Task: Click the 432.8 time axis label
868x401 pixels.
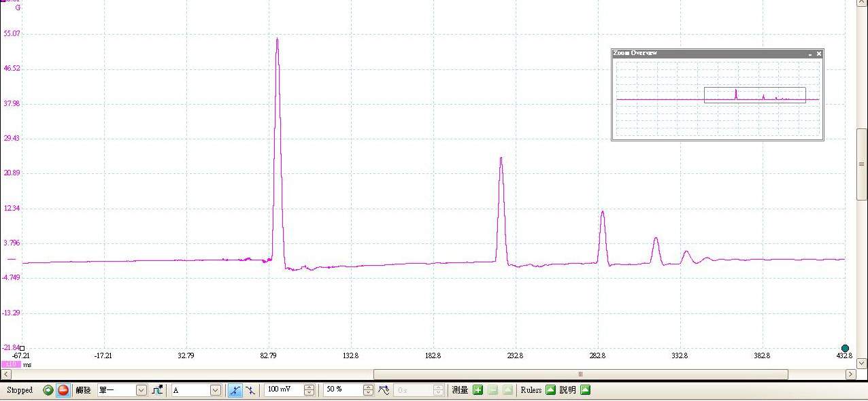Action: pos(844,355)
